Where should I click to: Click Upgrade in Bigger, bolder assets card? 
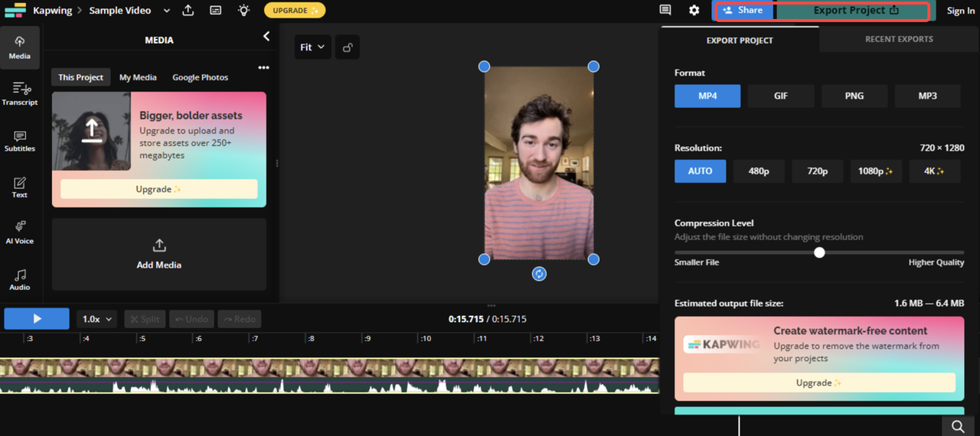pyautogui.click(x=159, y=189)
